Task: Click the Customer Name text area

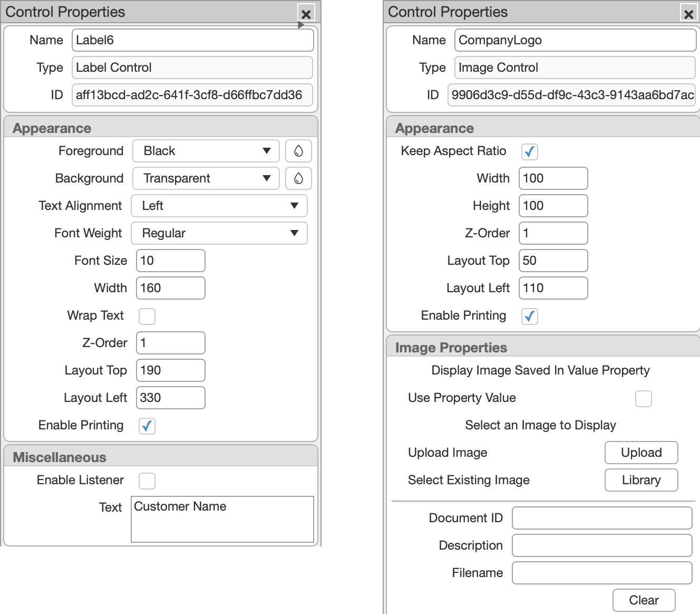Action: pos(222,519)
